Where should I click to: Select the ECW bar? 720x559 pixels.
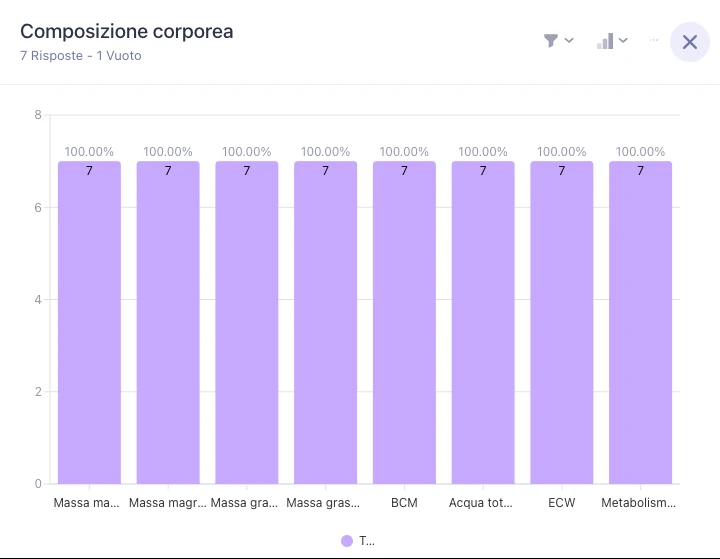(x=562, y=322)
